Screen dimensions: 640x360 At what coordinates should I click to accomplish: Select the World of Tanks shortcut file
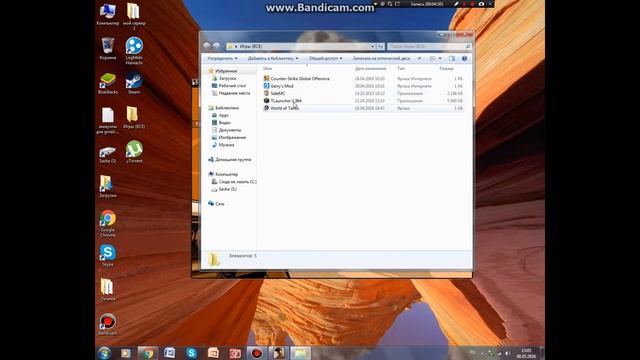click(x=281, y=108)
